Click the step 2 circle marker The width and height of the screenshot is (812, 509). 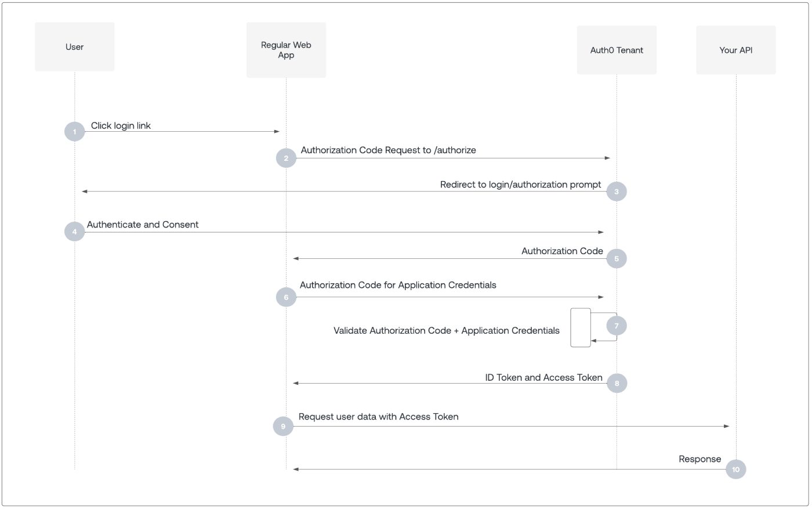(x=286, y=158)
